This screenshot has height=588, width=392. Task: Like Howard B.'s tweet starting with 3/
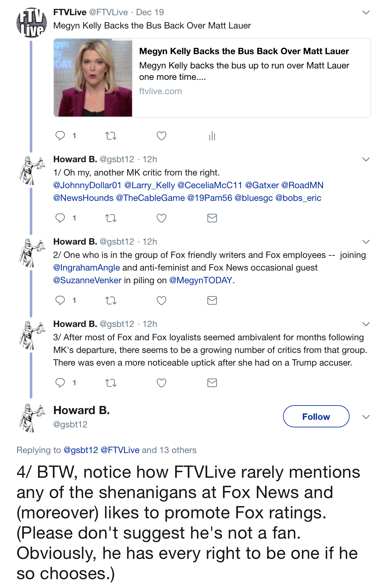[x=161, y=383]
